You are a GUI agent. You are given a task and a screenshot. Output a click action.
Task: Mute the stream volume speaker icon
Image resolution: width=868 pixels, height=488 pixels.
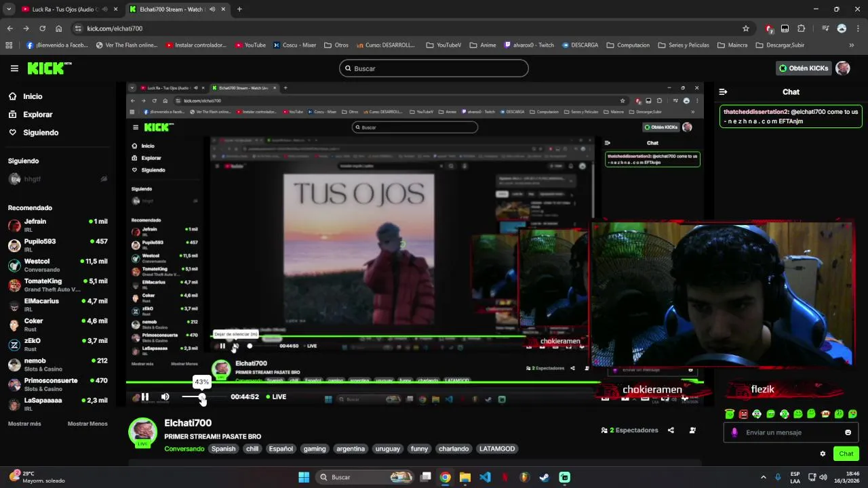165,396
